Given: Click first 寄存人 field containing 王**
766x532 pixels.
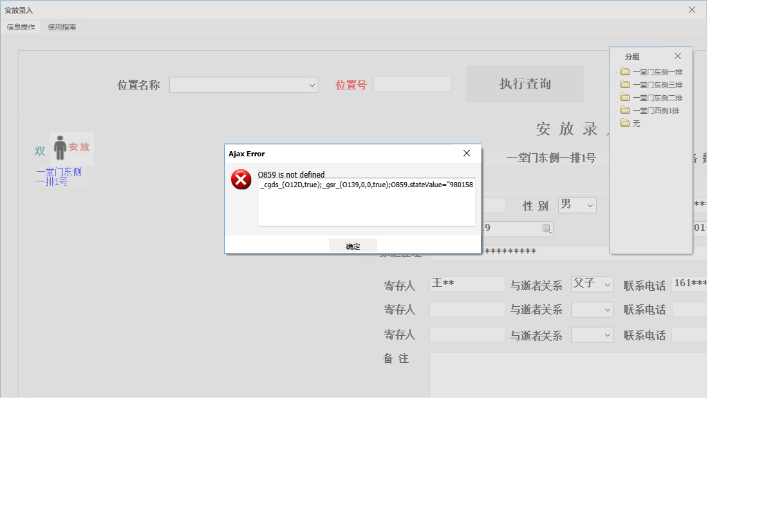Looking at the screenshot, I should click(467, 284).
